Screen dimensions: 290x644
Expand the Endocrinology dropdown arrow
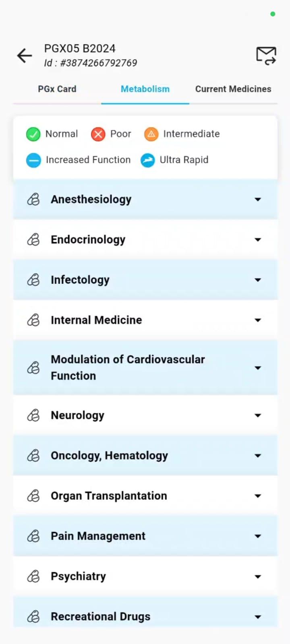tap(258, 239)
